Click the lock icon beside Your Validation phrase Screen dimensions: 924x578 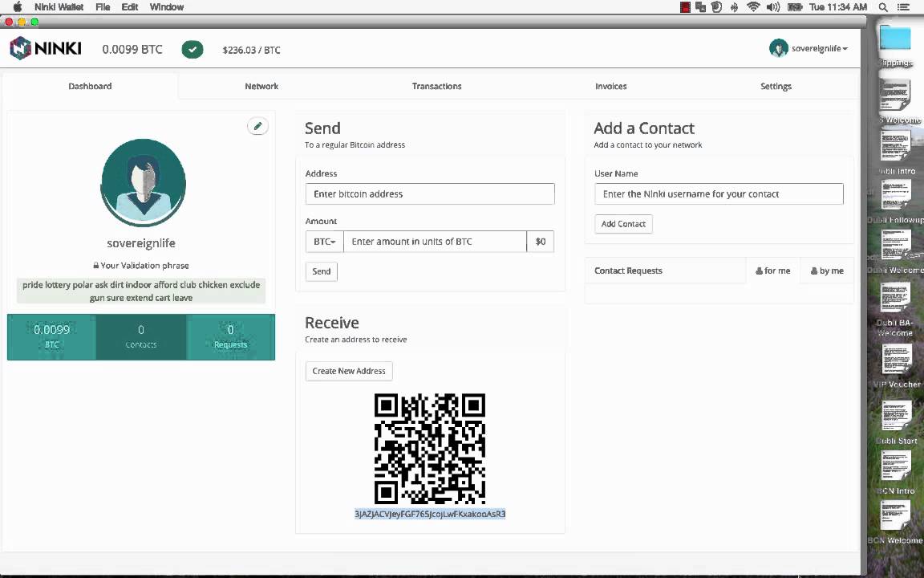(95, 266)
